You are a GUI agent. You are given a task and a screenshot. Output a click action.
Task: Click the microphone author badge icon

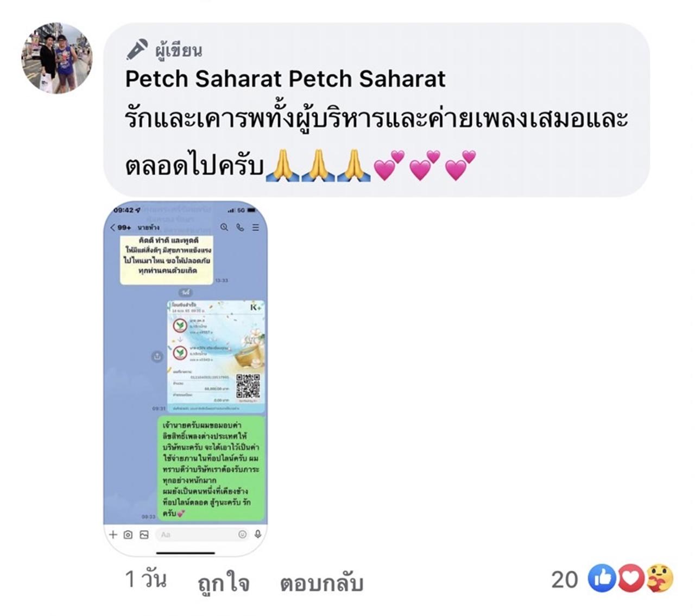[x=137, y=49]
